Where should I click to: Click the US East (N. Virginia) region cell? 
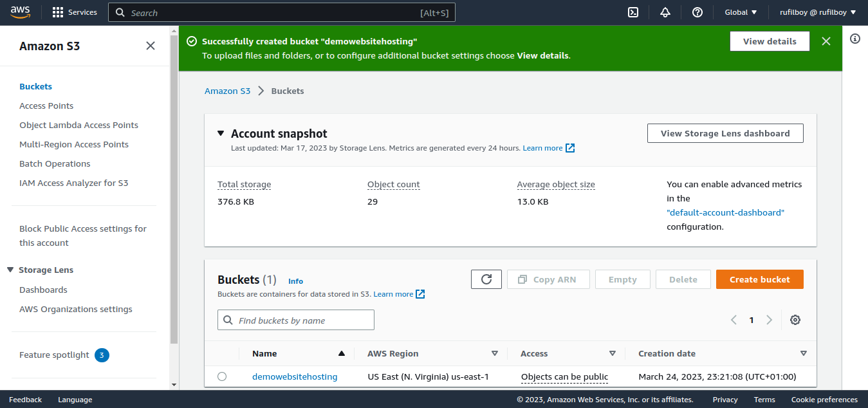(428, 376)
